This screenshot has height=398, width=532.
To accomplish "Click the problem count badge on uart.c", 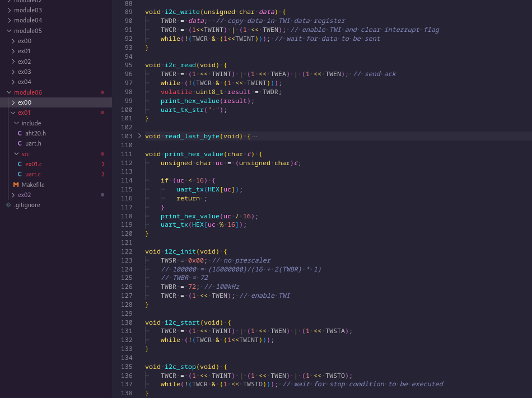I will pos(103,174).
